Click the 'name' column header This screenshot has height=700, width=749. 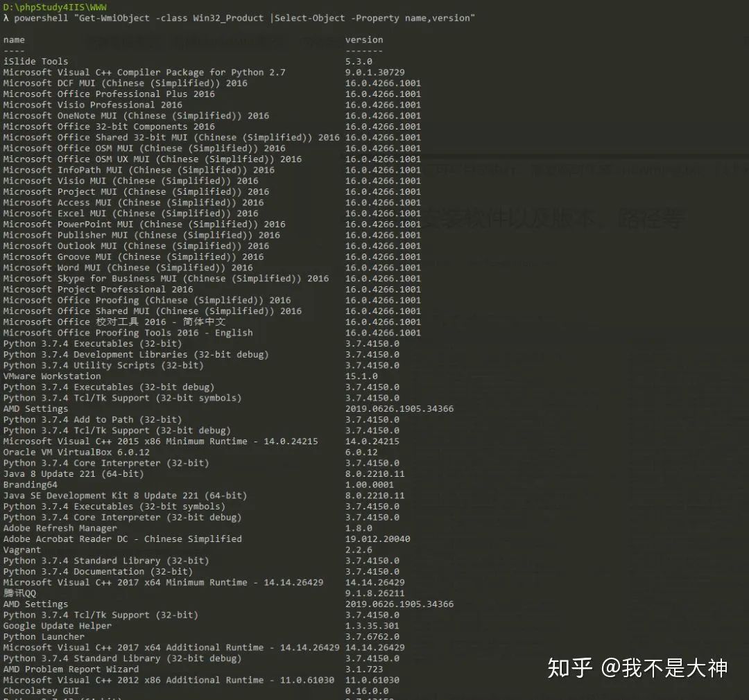click(14, 40)
